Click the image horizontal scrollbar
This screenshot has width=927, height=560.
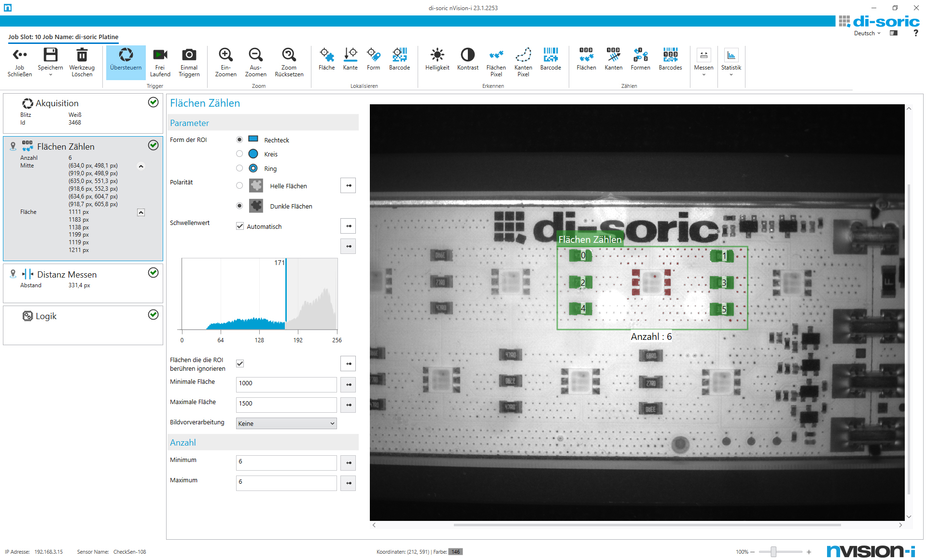(x=647, y=525)
